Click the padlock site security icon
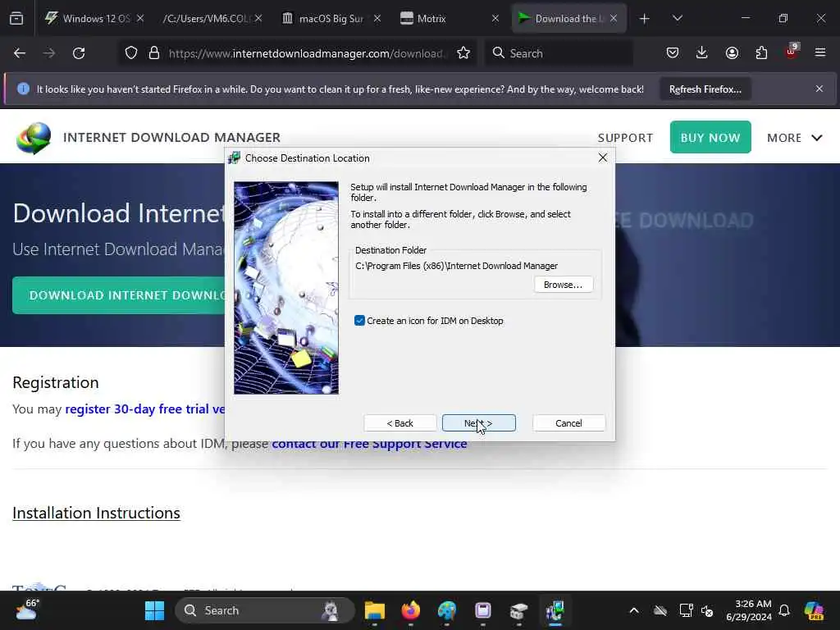This screenshot has width=840, height=630. pos(154,53)
